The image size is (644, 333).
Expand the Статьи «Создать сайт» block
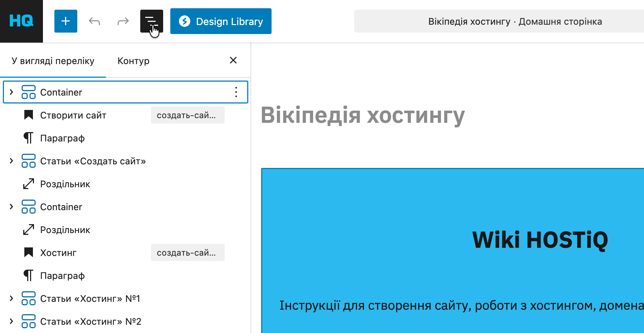click(11, 161)
